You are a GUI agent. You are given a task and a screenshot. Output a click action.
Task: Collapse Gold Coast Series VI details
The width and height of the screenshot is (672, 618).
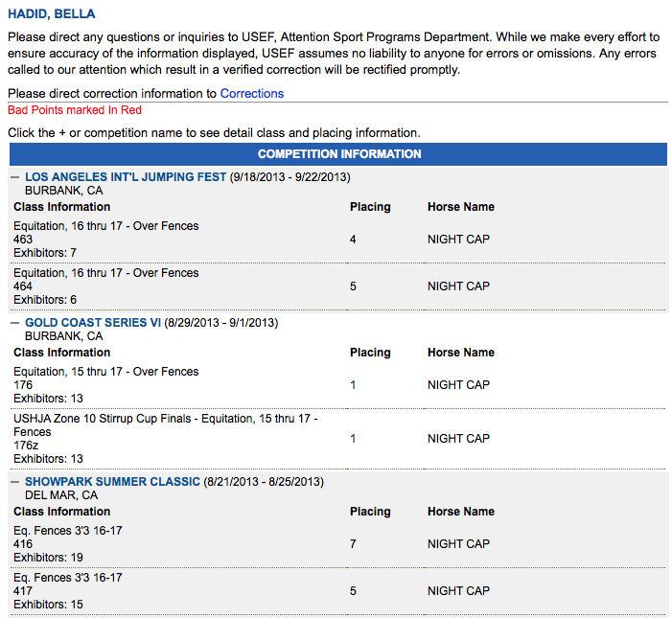pos(15,323)
